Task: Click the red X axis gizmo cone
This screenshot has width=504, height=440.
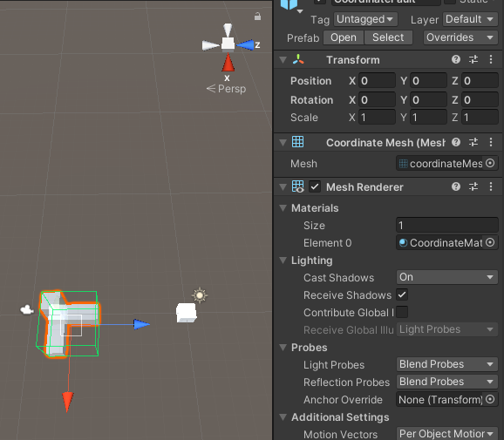Action: click(228, 63)
